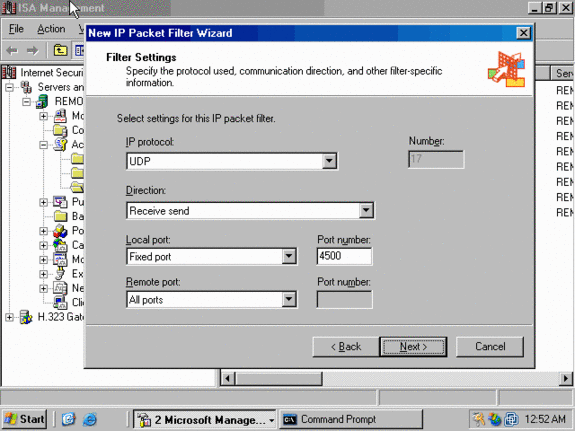Expand the H.323 Gatekeepers tree node
Screen dimensions: 575x431
9,317
